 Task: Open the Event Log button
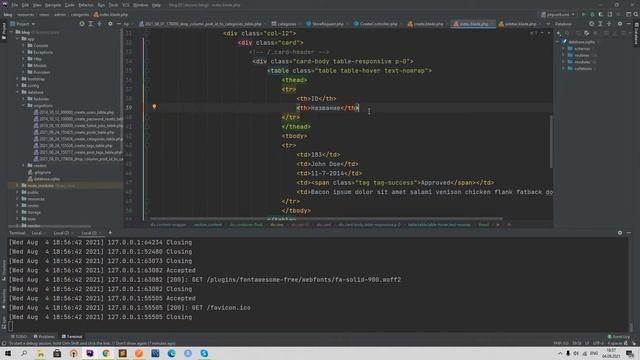tap(619, 337)
